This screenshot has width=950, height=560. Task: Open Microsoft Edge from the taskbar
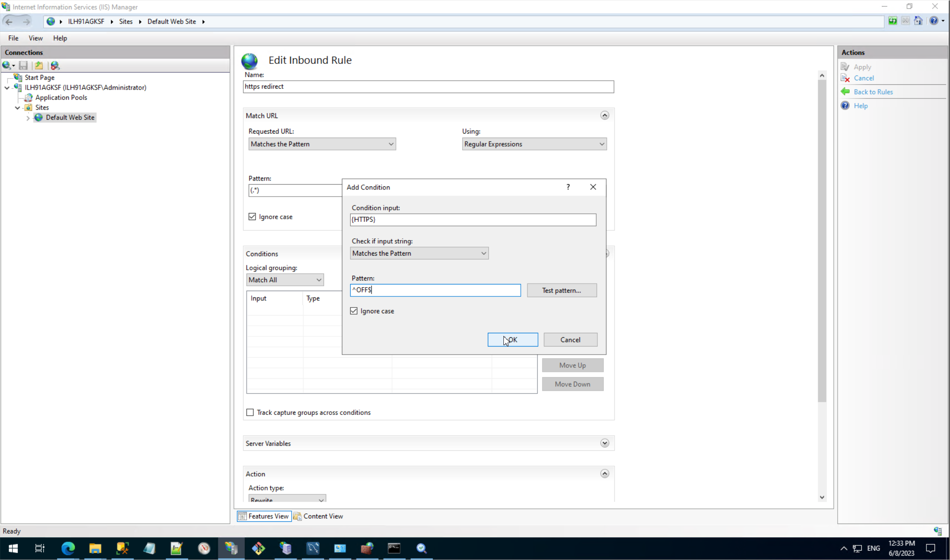[x=68, y=548]
